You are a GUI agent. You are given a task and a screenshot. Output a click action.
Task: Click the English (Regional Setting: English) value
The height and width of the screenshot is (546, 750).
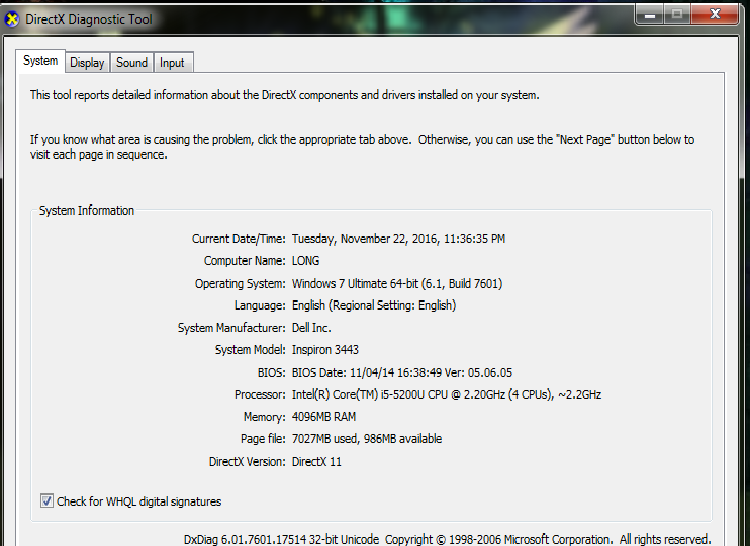[374, 306]
